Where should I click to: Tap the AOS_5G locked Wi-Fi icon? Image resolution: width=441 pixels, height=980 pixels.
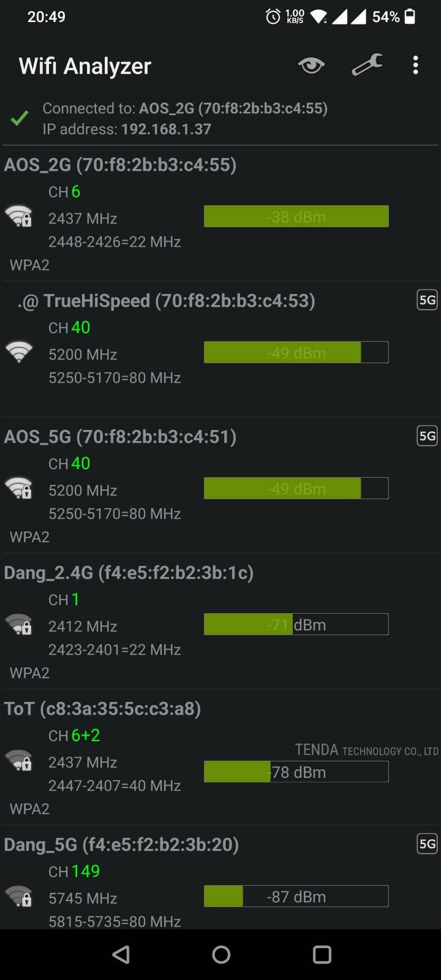[18, 488]
